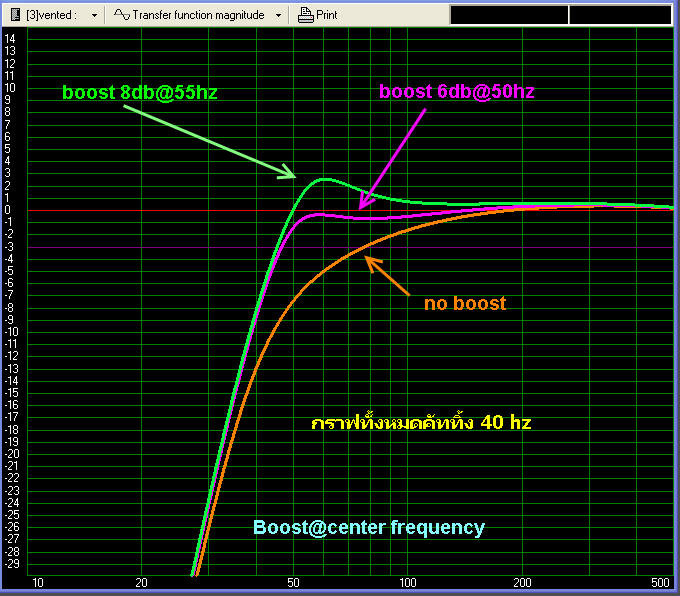Click the 0 dB label on vertical axis
680x596 pixels.
[7, 210]
